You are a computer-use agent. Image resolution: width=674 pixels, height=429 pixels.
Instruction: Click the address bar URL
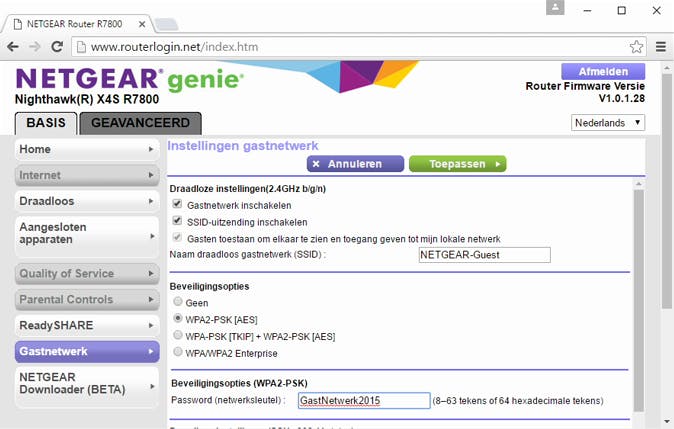175,47
